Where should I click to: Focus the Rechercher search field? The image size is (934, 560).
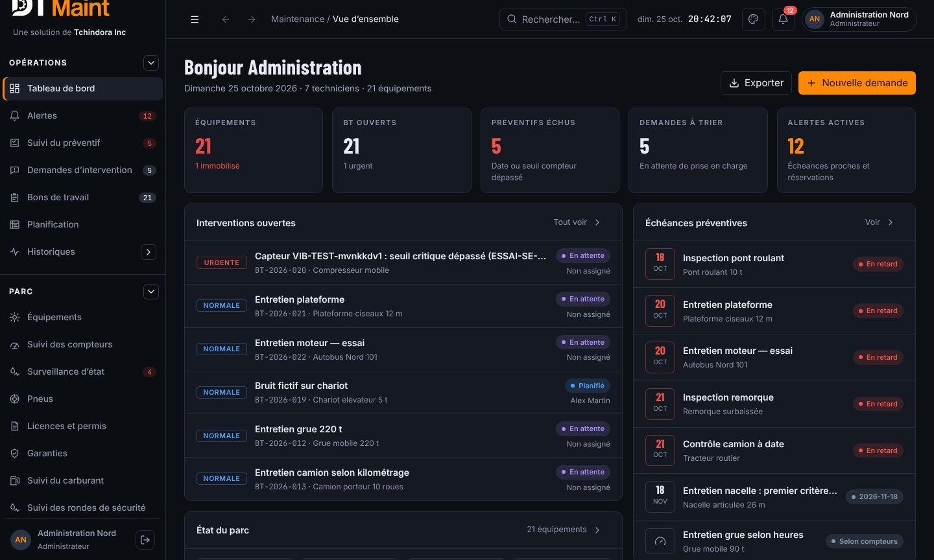[x=564, y=19]
